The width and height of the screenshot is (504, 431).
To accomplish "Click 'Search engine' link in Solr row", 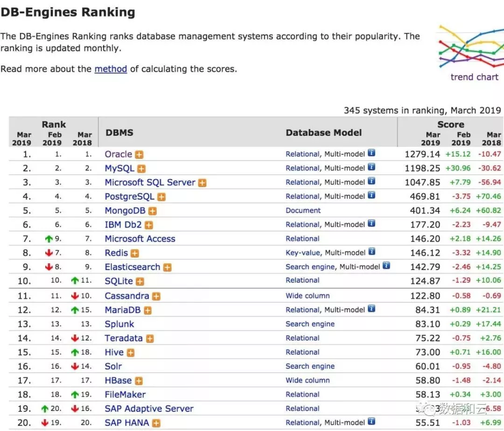I will click(310, 367).
